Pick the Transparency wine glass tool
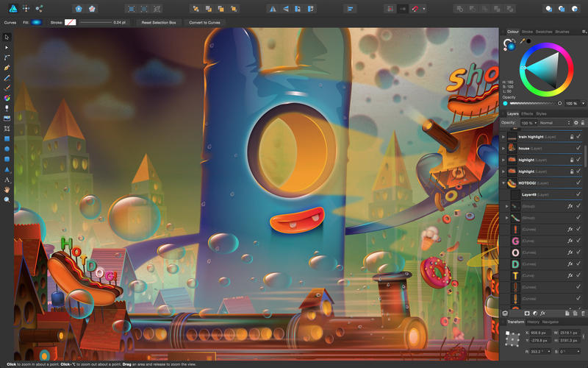 tap(7, 108)
